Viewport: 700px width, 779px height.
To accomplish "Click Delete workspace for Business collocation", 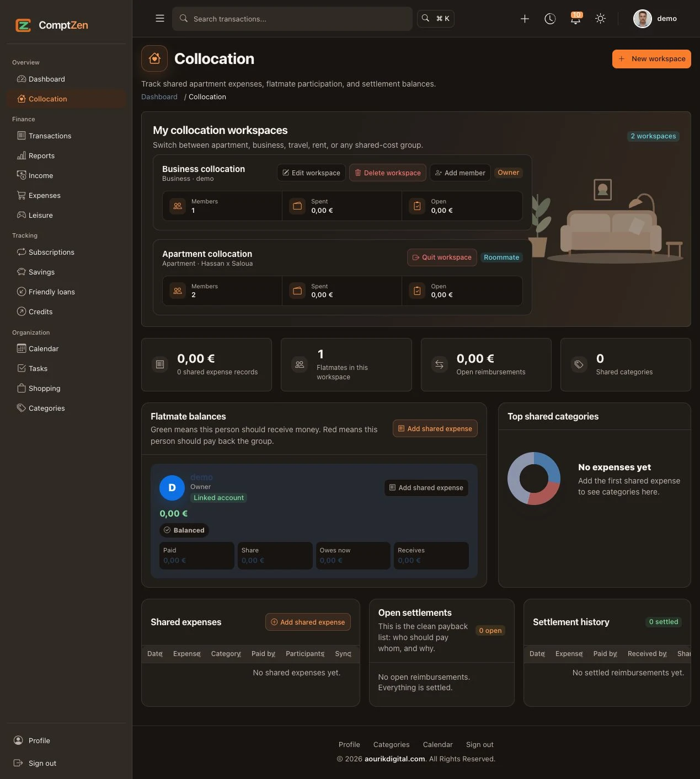I will pyautogui.click(x=388, y=173).
